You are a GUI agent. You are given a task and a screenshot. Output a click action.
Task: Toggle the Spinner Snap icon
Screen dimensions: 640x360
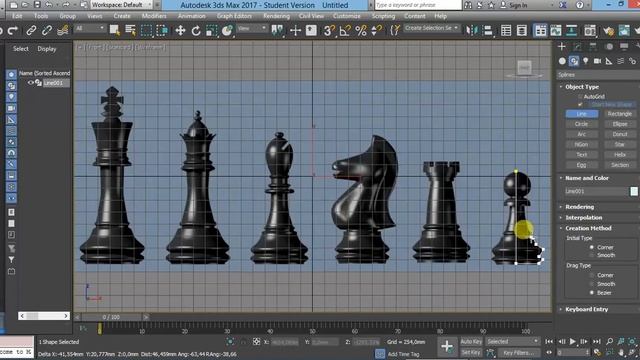pos(376,31)
